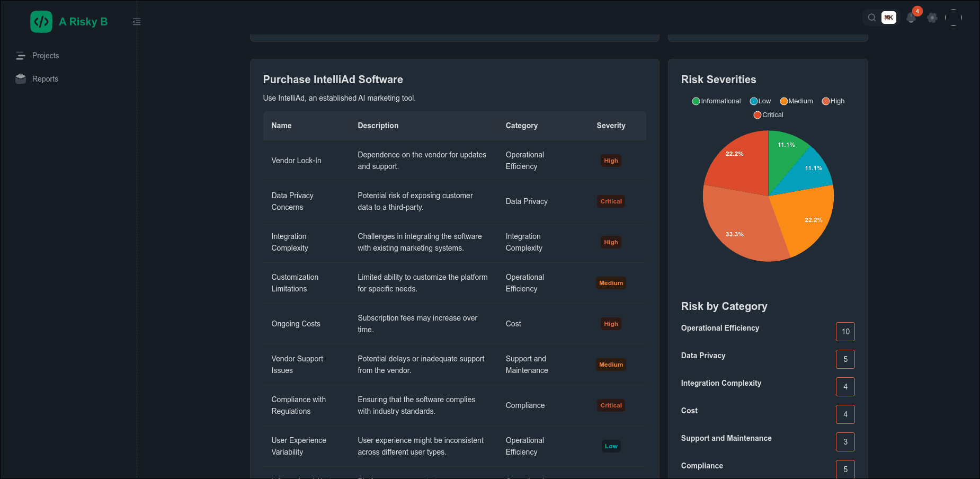Click the Name column header
980x479 pixels.
281,126
